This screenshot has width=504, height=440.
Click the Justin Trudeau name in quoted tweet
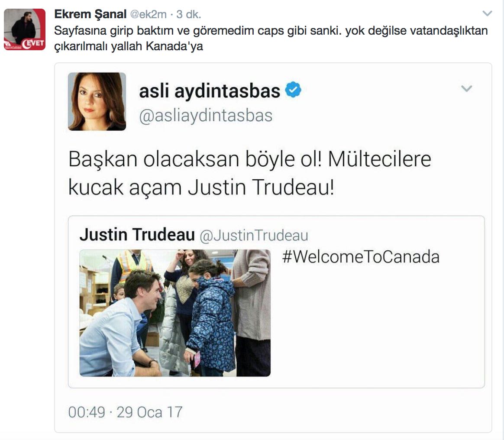(137, 234)
